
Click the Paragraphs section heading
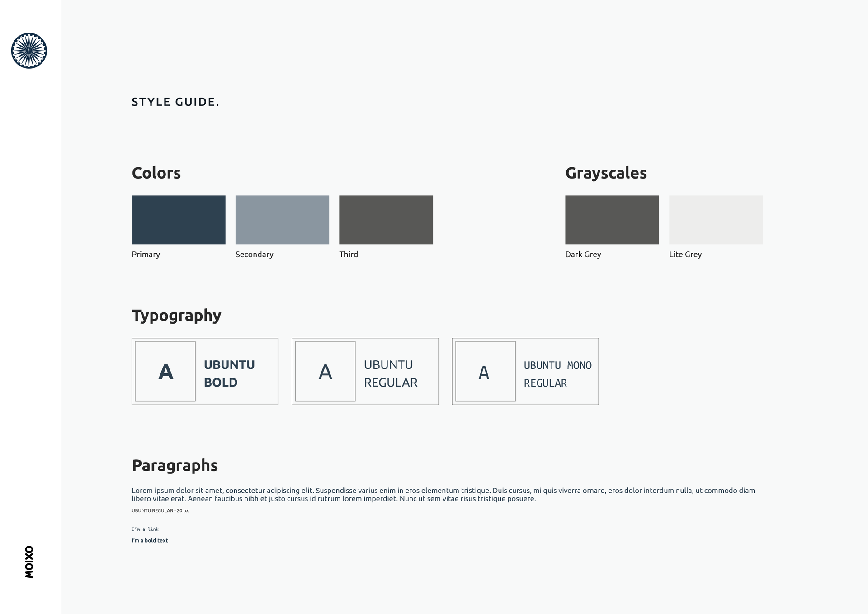point(175,465)
